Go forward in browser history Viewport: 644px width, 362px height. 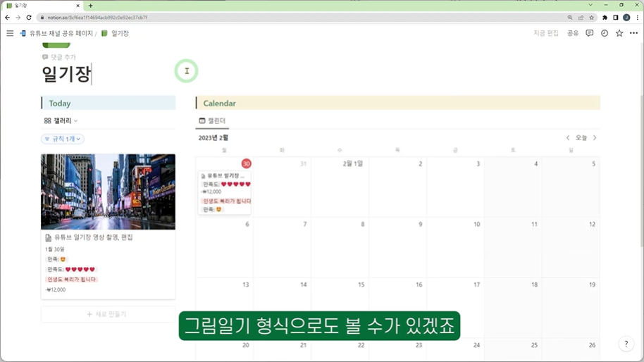point(18,17)
